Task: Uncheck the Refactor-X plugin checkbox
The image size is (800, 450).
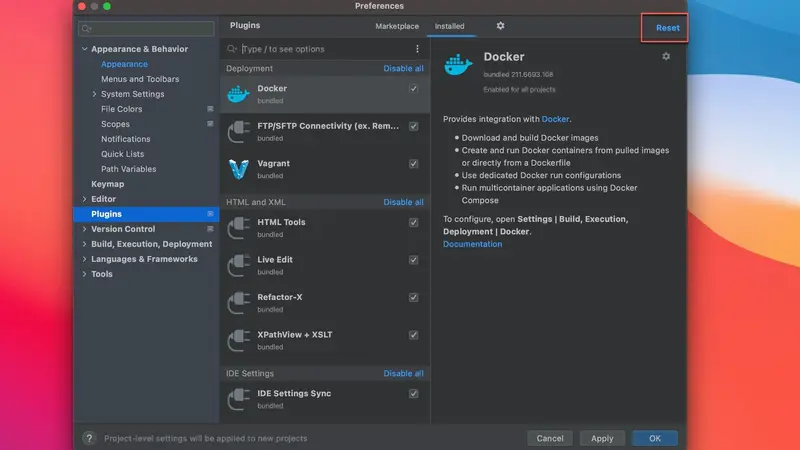Action: 413,297
